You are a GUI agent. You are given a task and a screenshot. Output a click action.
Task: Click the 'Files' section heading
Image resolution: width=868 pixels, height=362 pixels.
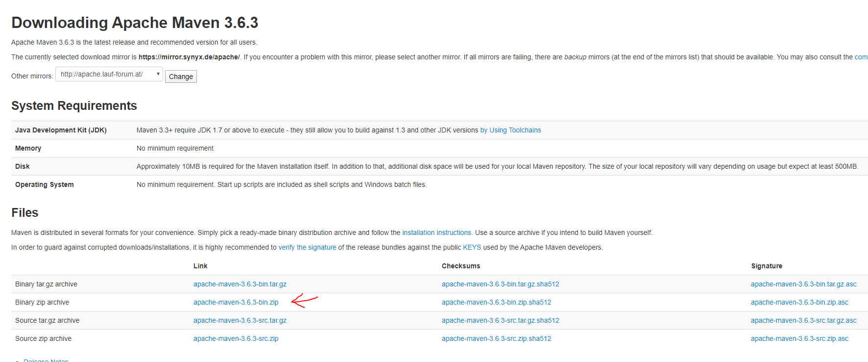(x=25, y=212)
